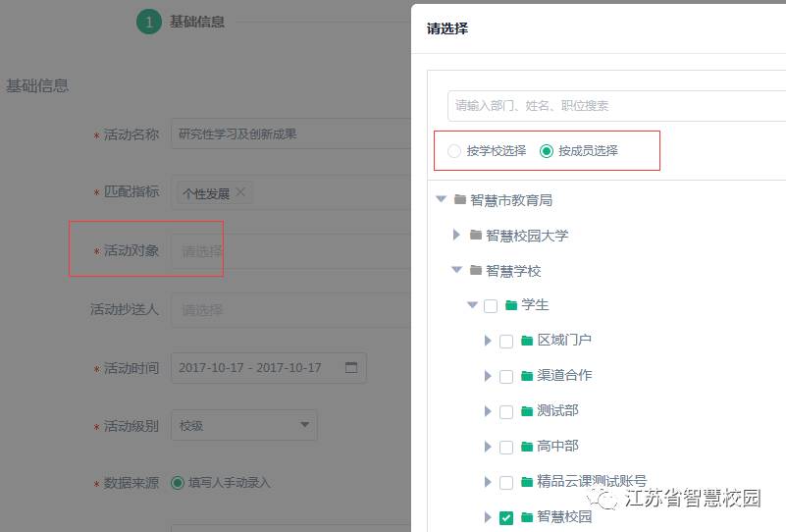
Task: Expand the 智慧校园大学 tree node
Action: [x=456, y=235]
